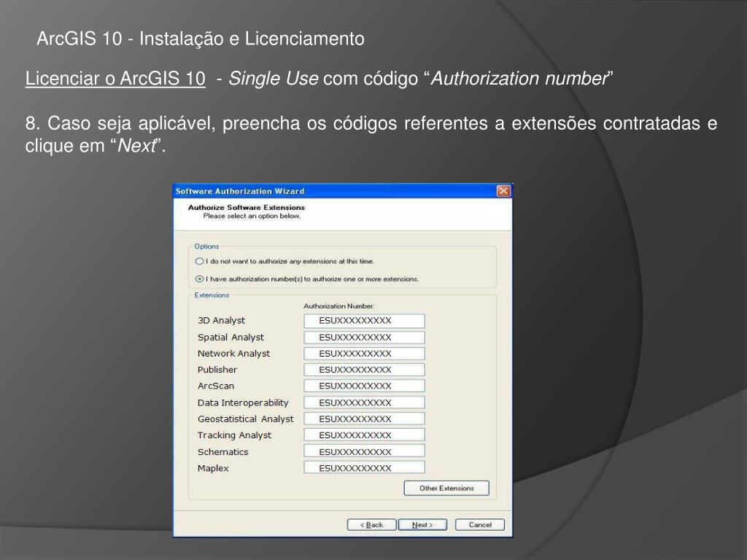The width and height of the screenshot is (747, 560).
Task: Click the 'Authorization Number:' column heading
Action: point(338,306)
